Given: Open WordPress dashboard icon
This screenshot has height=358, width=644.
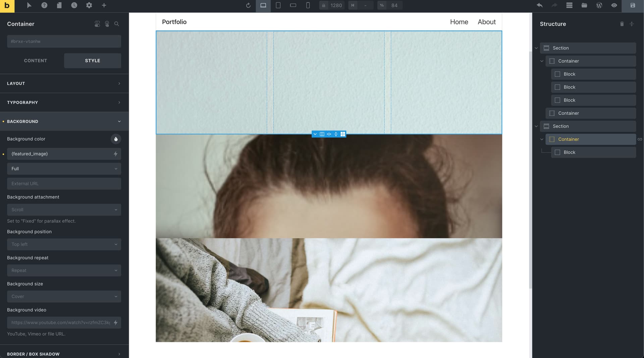Looking at the screenshot, I should [599, 5].
